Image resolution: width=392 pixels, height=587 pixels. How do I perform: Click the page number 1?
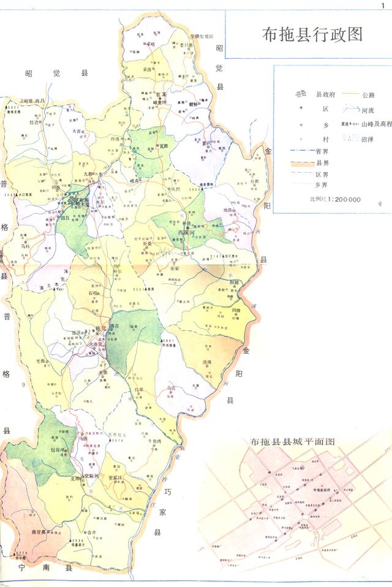click(383, 5)
